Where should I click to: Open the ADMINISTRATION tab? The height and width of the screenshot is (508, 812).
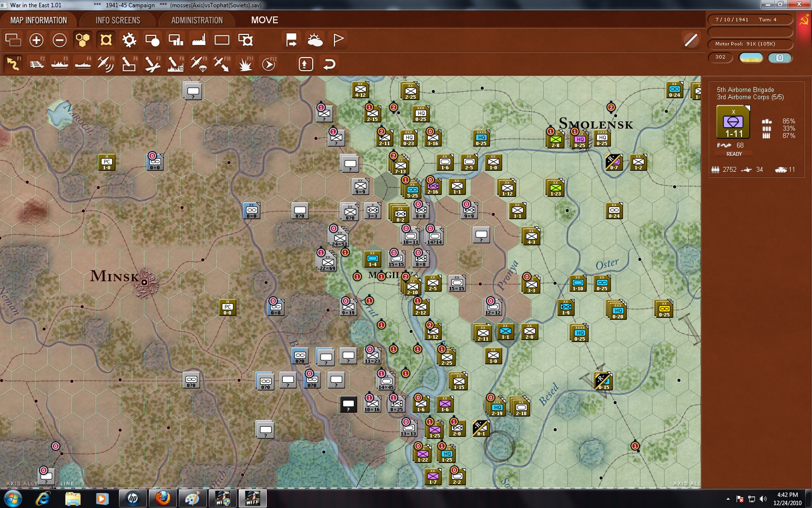[197, 20]
